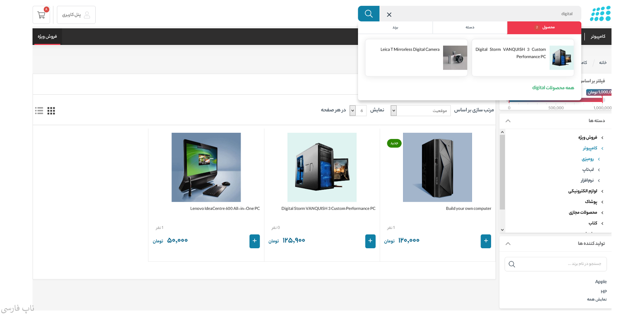Open the shopping cart icon

tap(42, 15)
